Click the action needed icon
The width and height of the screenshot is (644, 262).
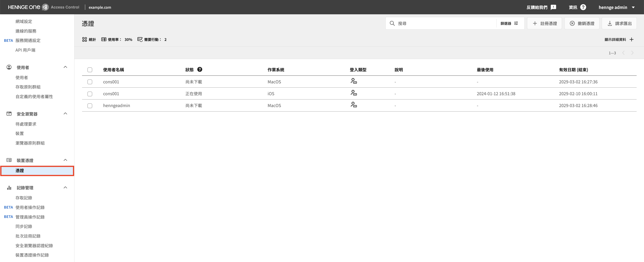(140, 39)
